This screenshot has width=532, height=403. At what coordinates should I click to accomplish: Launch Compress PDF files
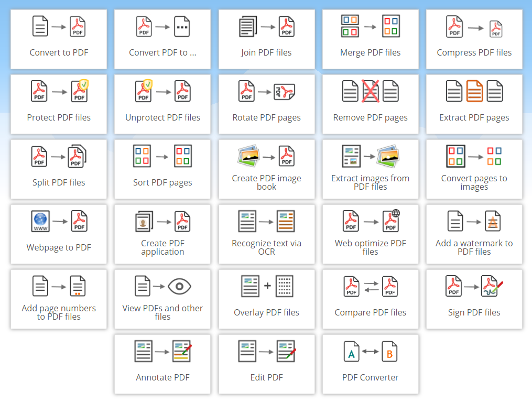tap(474, 39)
